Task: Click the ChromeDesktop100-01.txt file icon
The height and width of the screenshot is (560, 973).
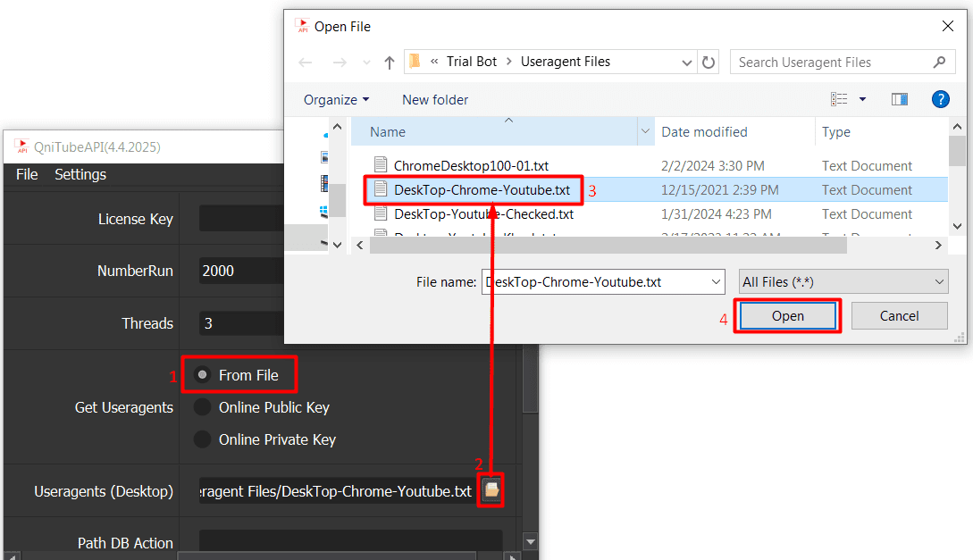Action: (381, 164)
